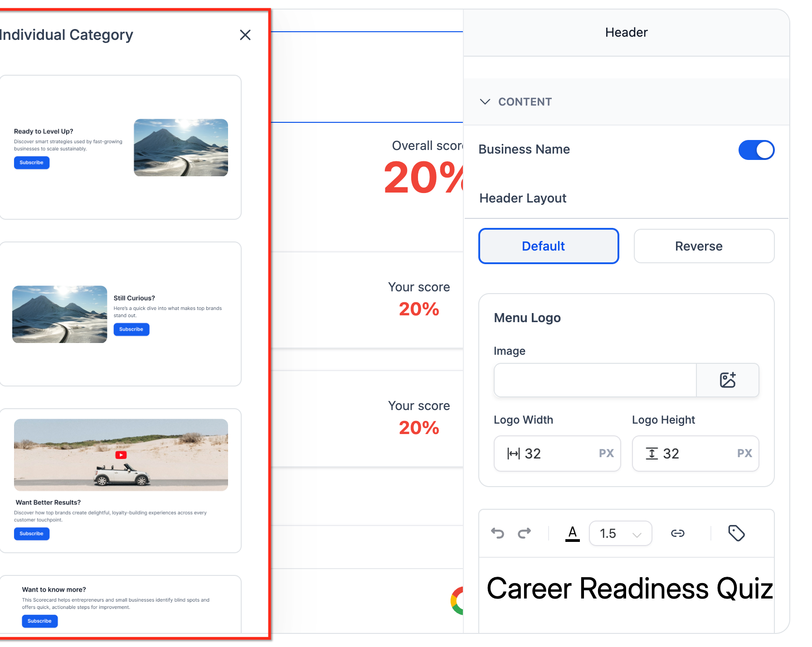Play the video on the beach car thumbnail

[x=121, y=455]
